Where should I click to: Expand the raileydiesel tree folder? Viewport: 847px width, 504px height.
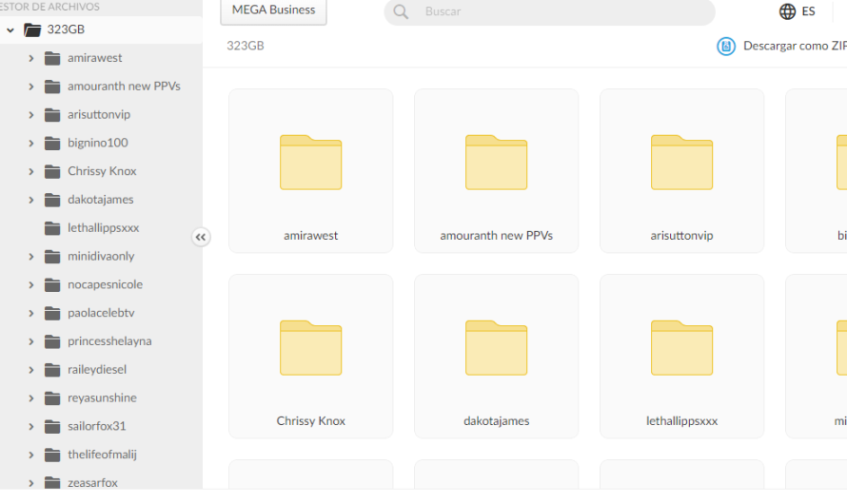click(x=30, y=370)
